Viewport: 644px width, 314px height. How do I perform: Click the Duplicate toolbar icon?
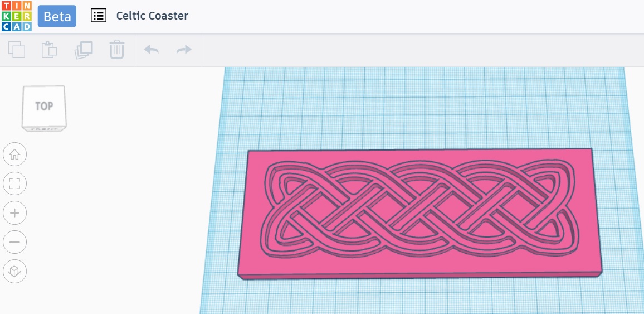84,50
